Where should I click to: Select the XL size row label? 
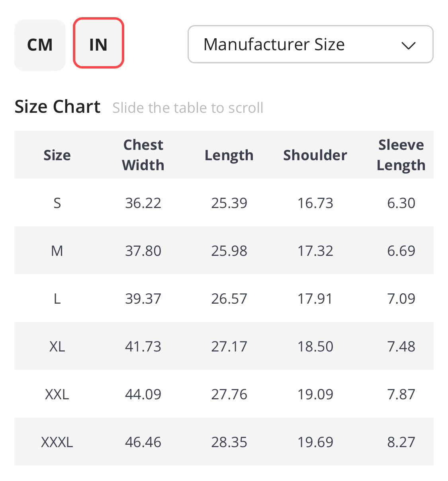[57, 347]
